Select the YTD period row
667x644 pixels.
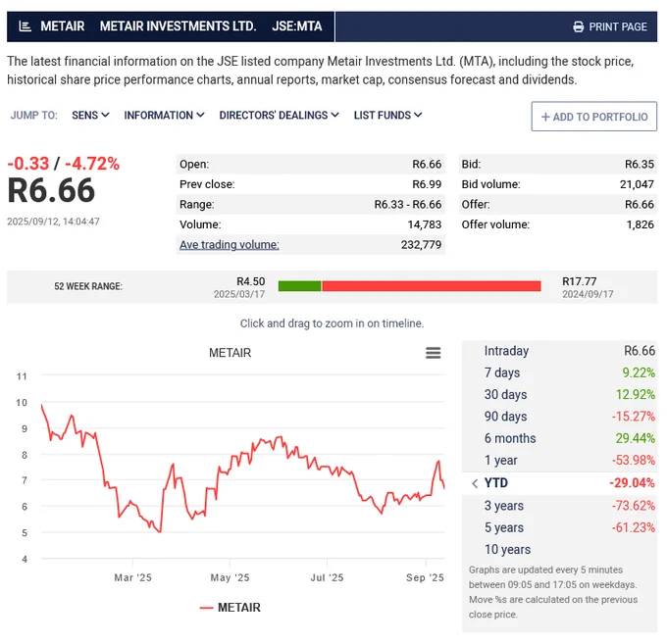[559, 483]
